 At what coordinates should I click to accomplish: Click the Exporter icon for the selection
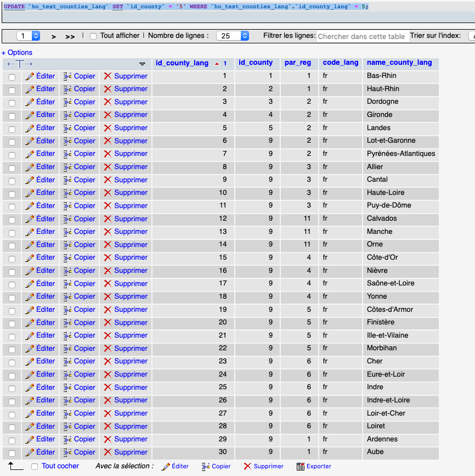point(300,466)
